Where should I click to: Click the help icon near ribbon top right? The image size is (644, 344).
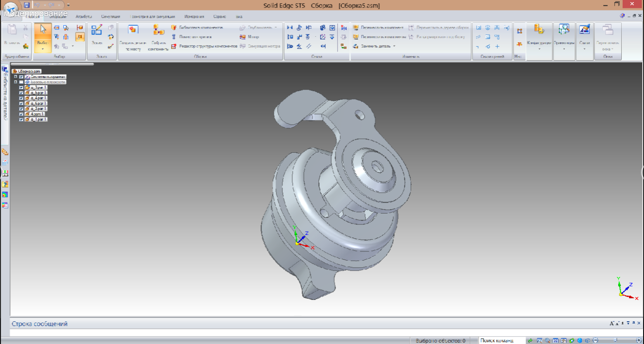(622, 16)
